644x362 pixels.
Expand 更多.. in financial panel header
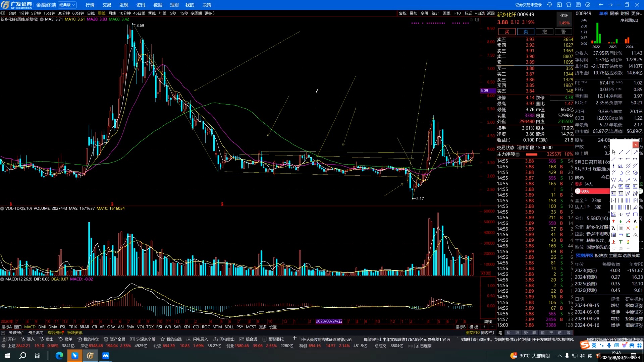pyautogui.click(x=636, y=13)
